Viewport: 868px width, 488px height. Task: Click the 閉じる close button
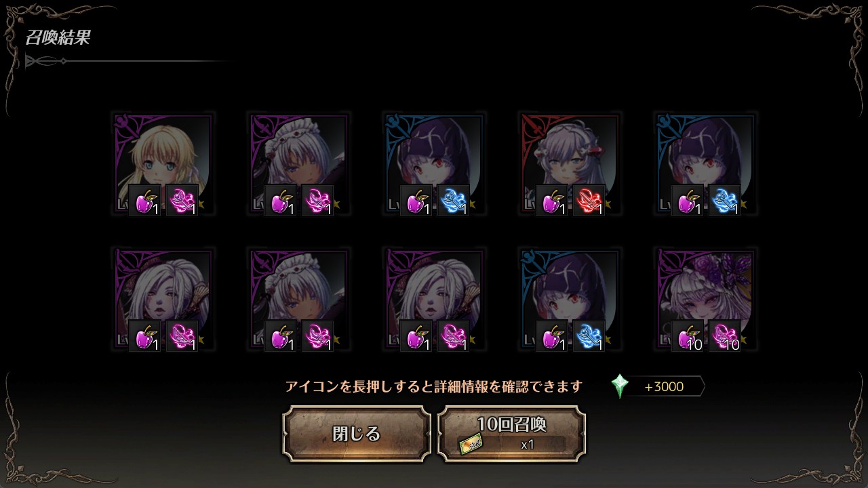tap(357, 434)
